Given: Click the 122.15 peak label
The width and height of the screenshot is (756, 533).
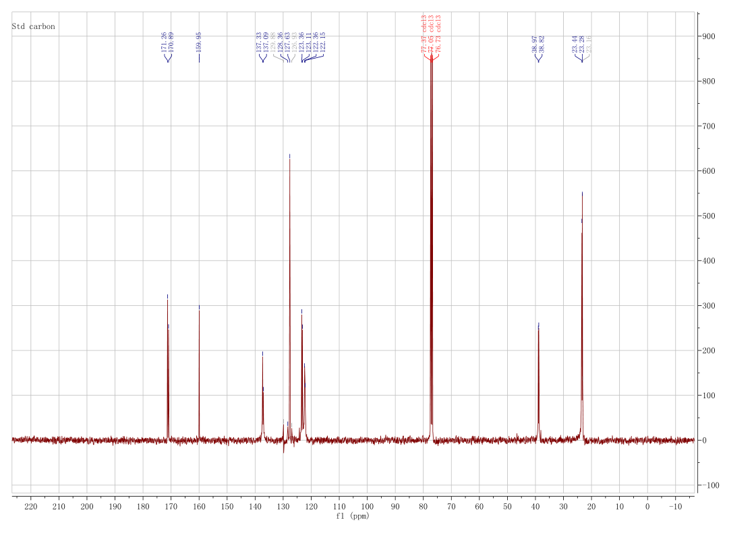Looking at the screenshot, I should point(324,42).
